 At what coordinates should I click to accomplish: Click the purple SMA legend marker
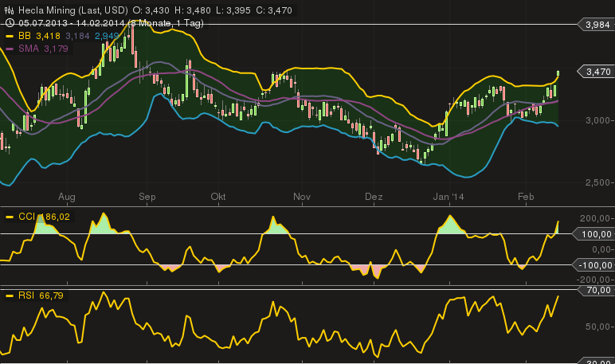(10, 49)
